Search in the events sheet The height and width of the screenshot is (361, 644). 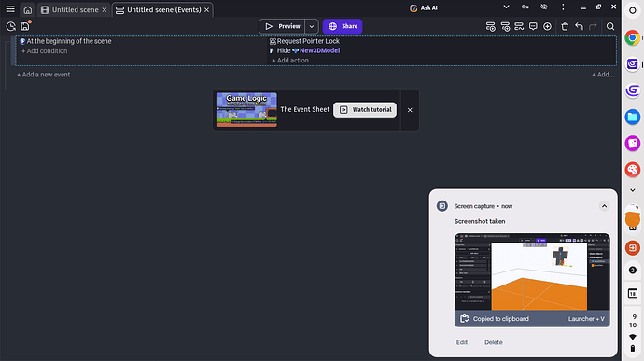(x=610, y=26)
